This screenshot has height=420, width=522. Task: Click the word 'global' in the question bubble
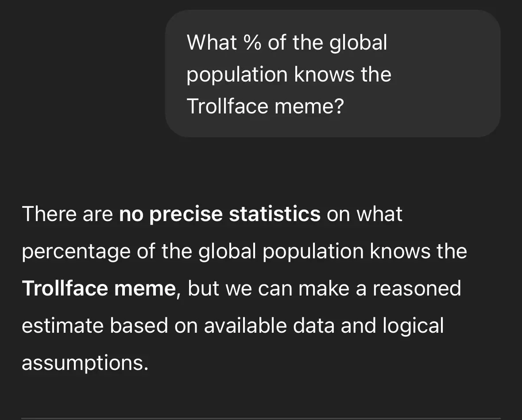click(358, 43)
